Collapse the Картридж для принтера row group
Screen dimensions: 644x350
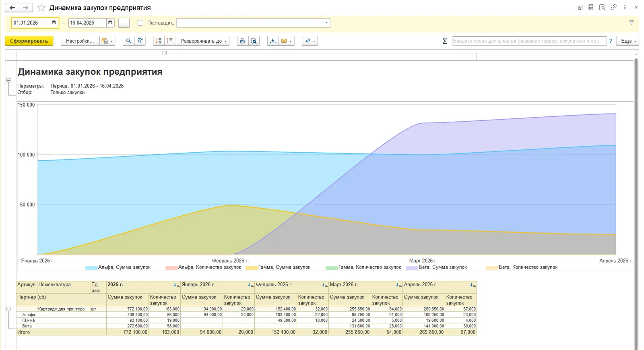[x=8, y=309]
